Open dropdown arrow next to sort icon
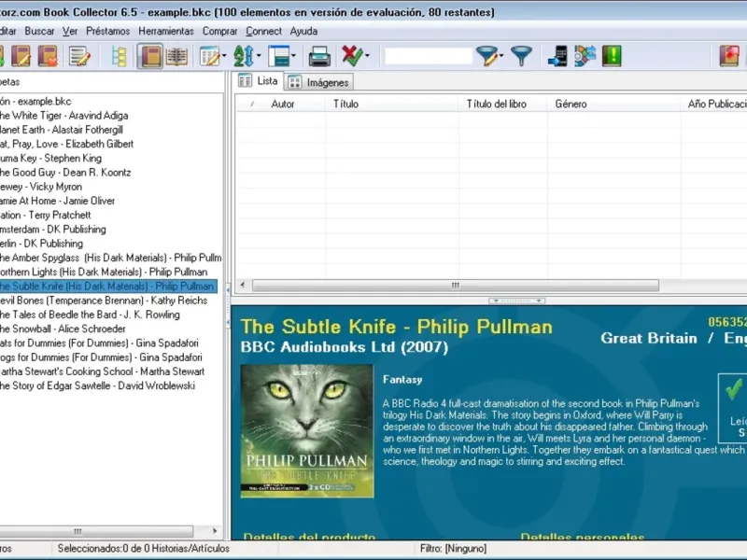Screen dimensions: 747x560 [x=259, y=56]
